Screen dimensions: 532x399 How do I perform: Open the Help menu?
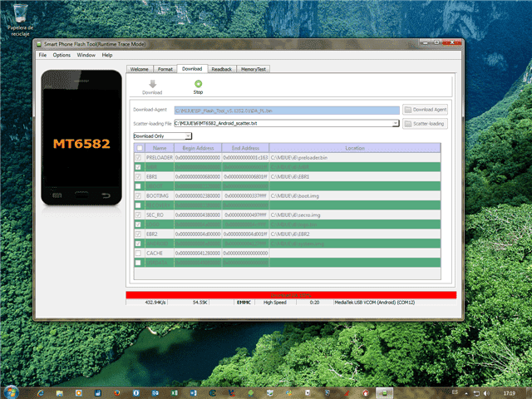[x=107, y=55]
